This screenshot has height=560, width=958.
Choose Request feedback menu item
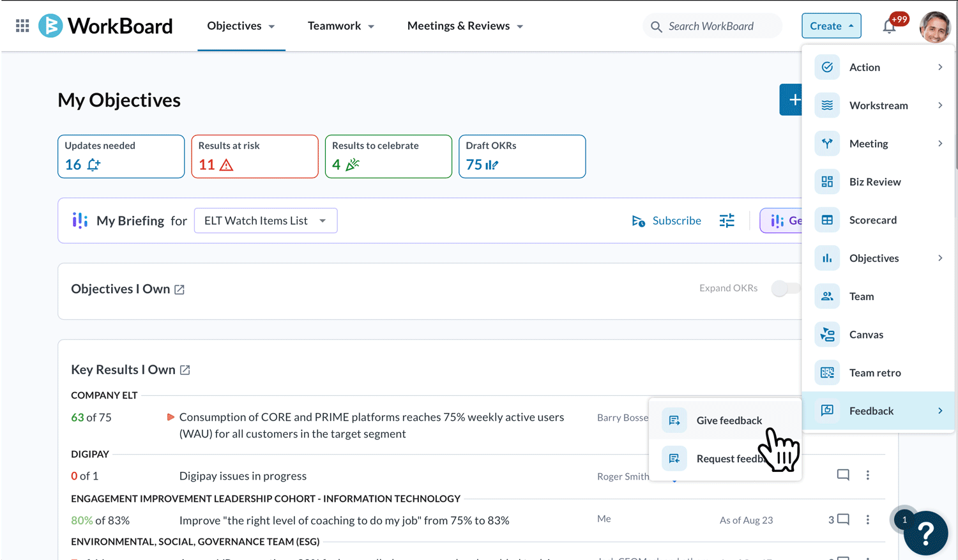726,458
